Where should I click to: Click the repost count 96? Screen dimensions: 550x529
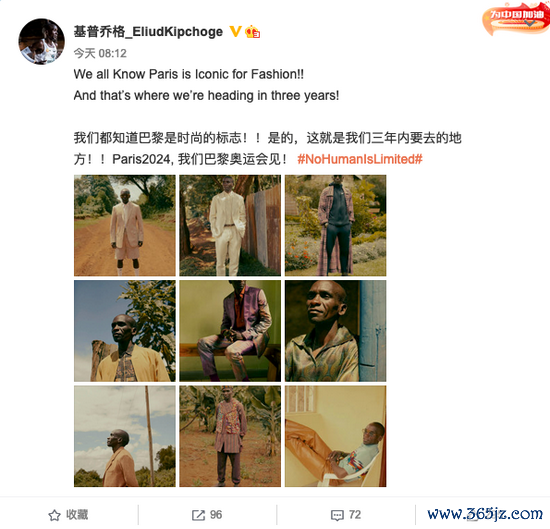coord(216,515)
